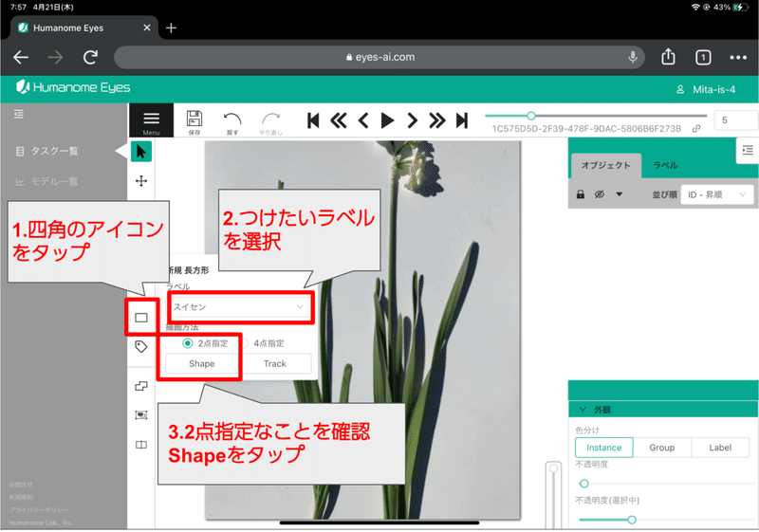759x532 pixels.
Task: Click the frame progress slider handle
Action: pyautogui.click(x=531, y=116)
